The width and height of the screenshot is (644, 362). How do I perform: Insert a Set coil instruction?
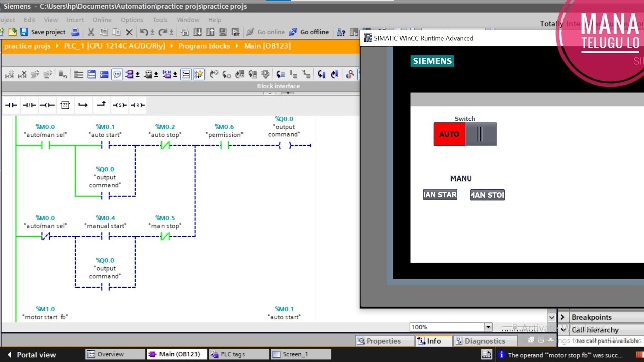[x=119, y=105]
